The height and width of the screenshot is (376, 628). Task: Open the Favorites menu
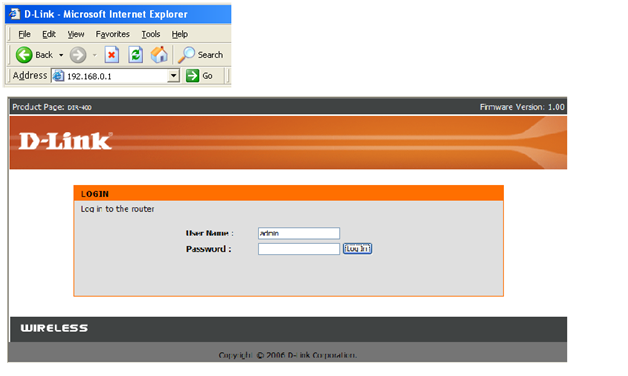[113, 34]
